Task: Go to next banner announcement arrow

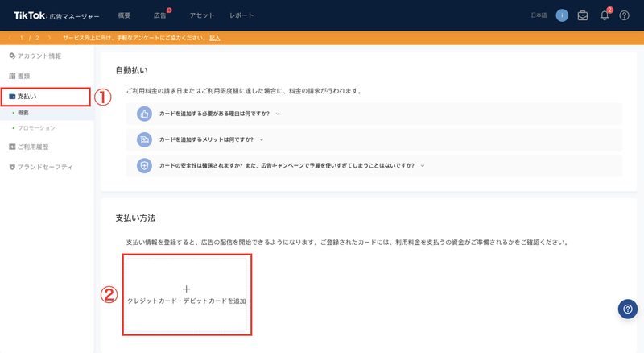Action: (49, 38)
